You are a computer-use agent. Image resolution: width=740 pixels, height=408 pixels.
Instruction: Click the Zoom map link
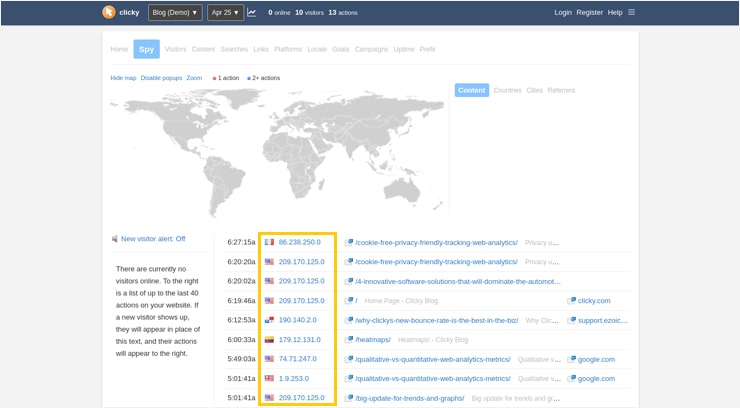click(194, 78)
